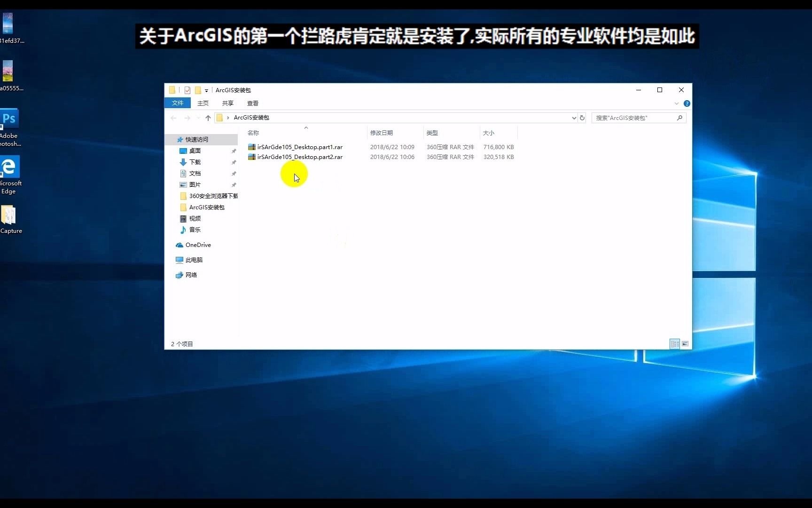Sort files by 大小 column
Viewport: 812px width, 508px height.
[489, 133]
